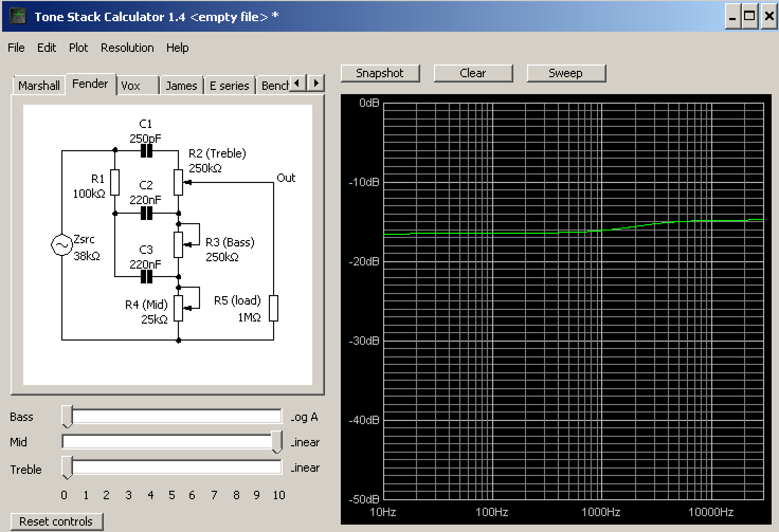Click the C1 250pF capacitor symbol

[147, 151]
